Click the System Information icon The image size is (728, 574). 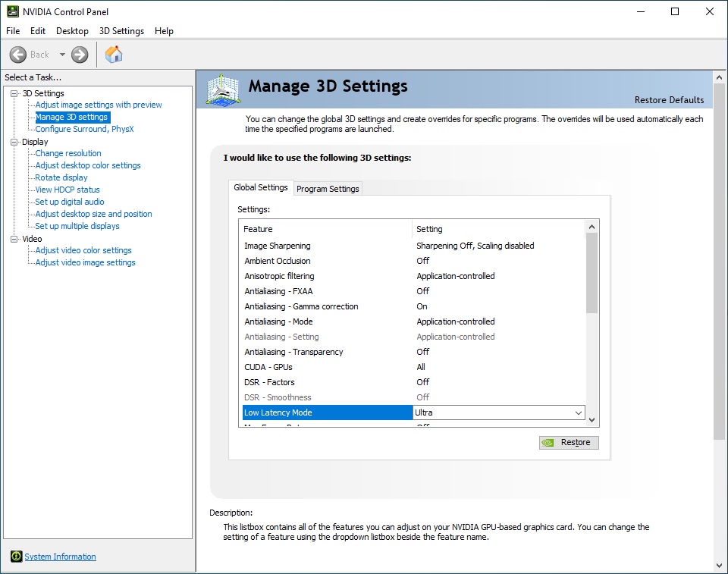(17, 557)
